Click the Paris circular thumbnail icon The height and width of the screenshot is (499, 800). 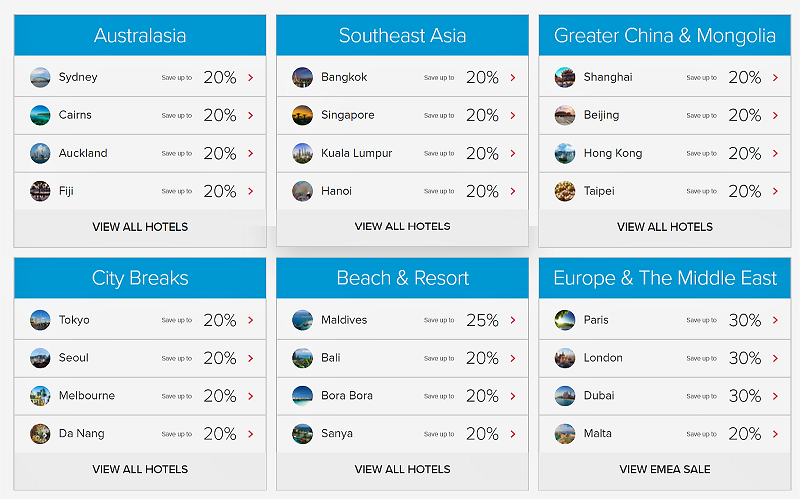point(565,320)
